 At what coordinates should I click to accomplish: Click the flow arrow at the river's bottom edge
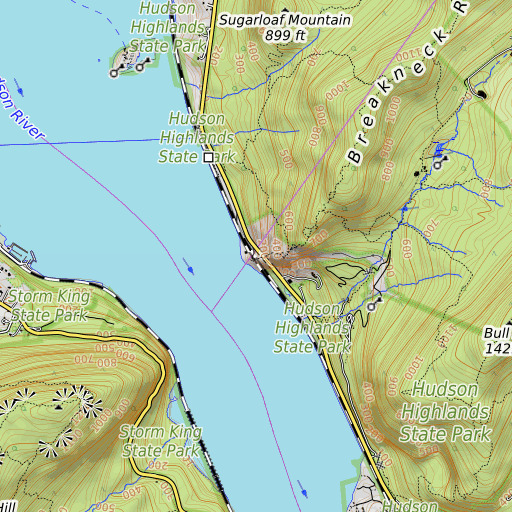(x=303, y=489)
